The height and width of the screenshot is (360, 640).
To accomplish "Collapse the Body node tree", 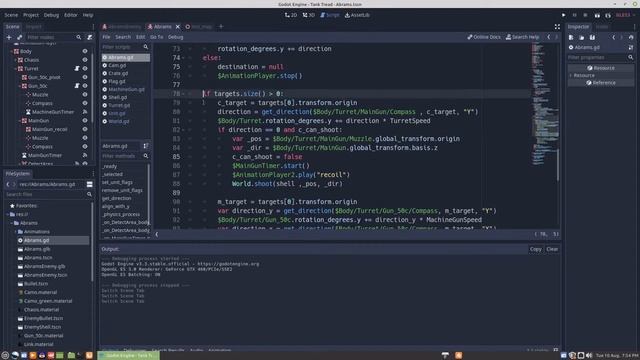I will tap(11, 51).
